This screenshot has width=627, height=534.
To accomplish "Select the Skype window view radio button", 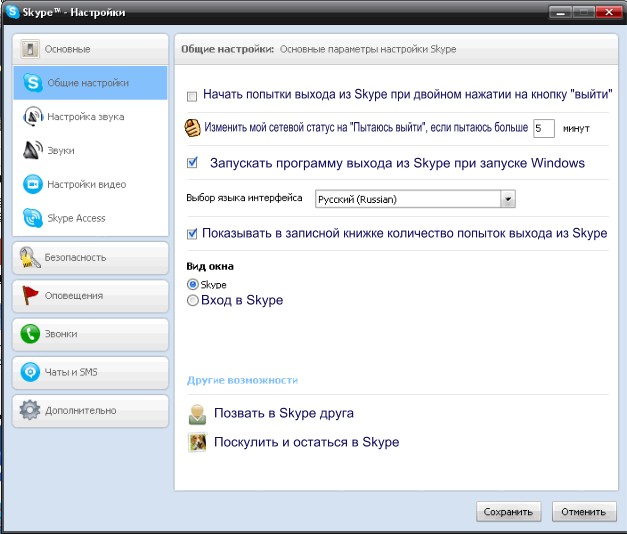I will pos(193,284).
